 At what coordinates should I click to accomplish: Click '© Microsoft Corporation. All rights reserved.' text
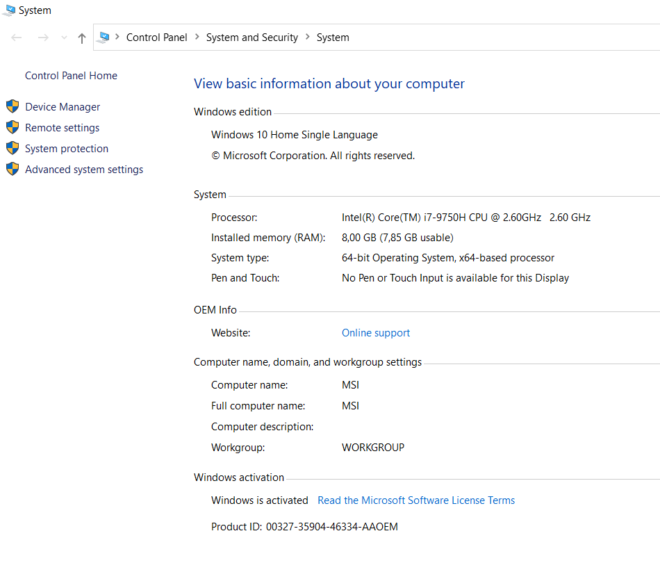point(313,156)
